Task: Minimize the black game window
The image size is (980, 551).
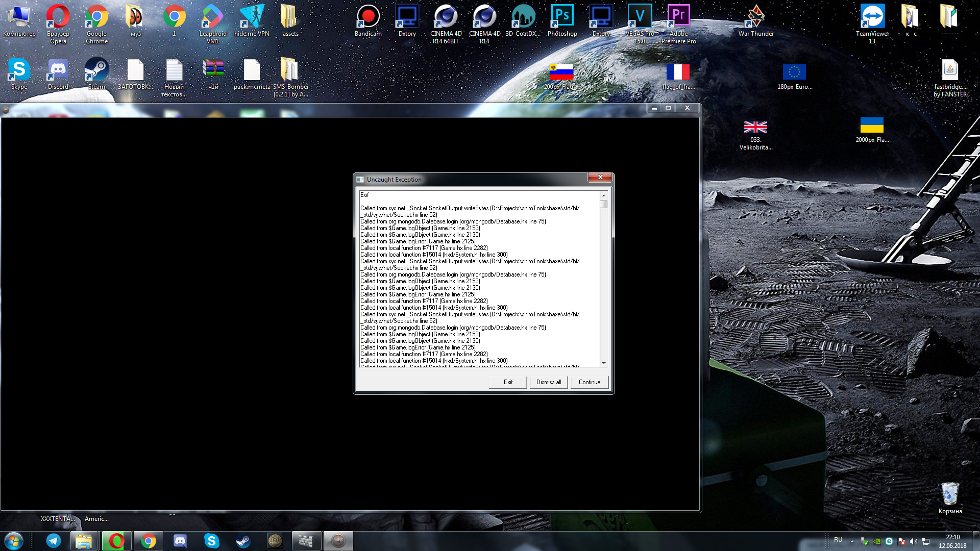Action: [x=654, y=108]
